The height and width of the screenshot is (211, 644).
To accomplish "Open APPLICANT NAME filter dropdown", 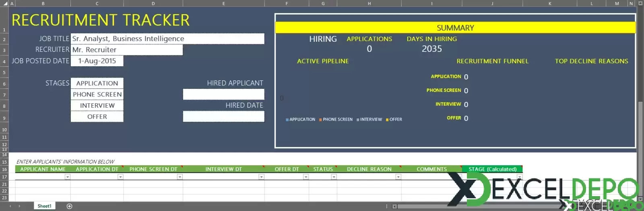I will 68,177.
